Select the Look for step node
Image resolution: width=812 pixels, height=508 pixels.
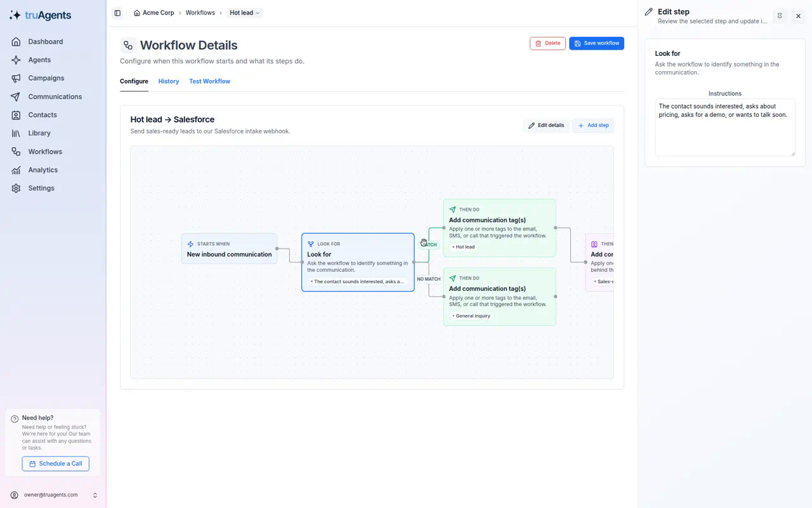pos(358,262)
